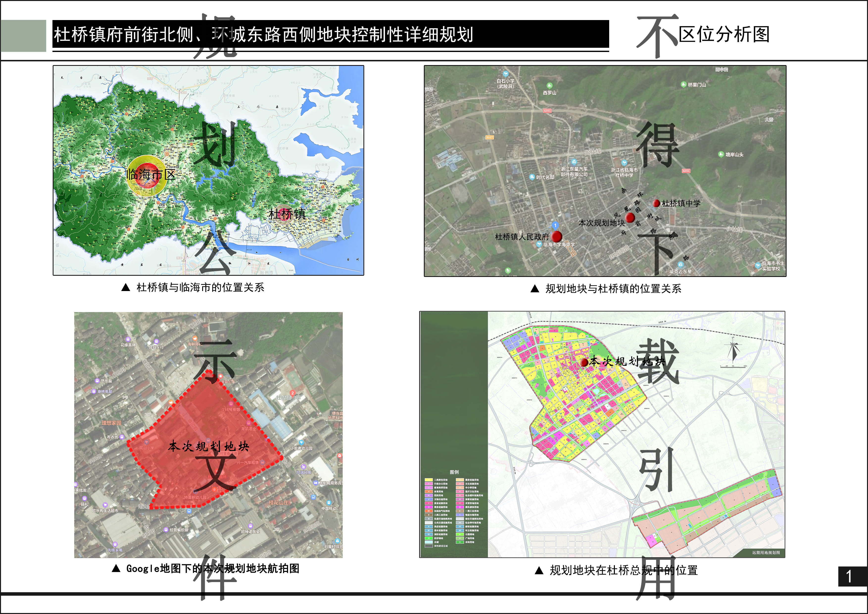This screenshot has width=868, height=614.
Task: Click the red marker beside 杜桥镇人民政府
Action: point(556,237)
